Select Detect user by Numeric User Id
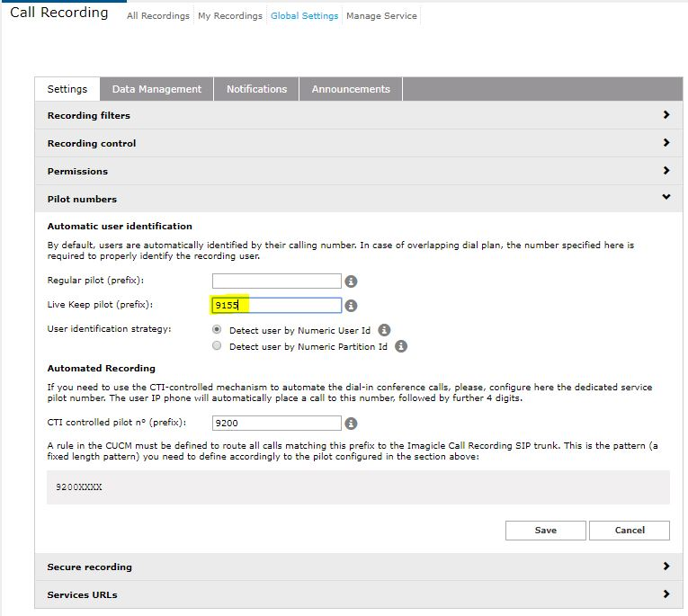This screenshot has height=616, width=688. pos(216,330)
